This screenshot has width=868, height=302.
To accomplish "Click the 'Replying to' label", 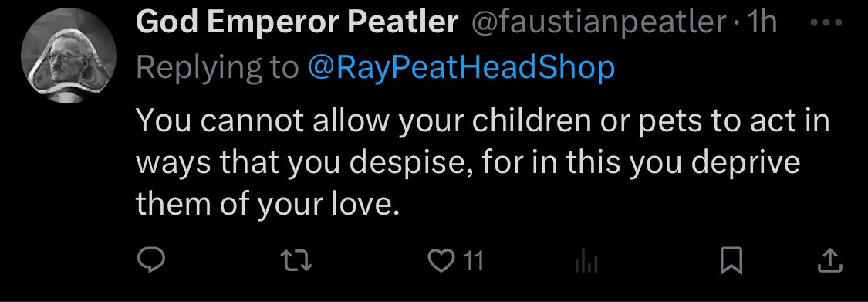I will [217, 68].
